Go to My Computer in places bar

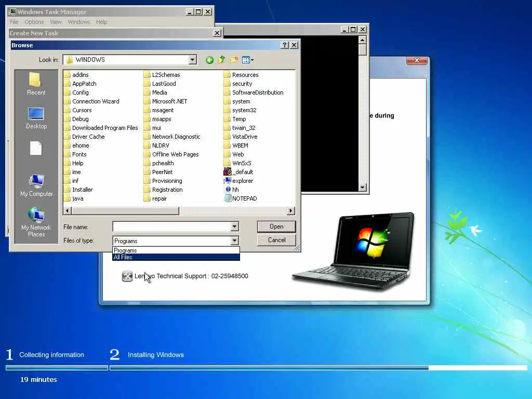36,185
